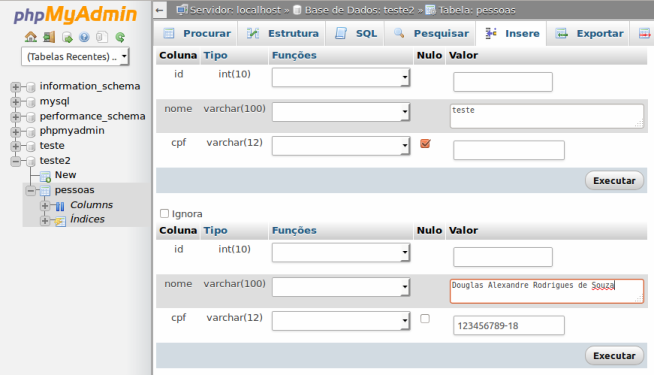Open Tabela: pessoas breadcrumb link
This screenshot has height=375, width=654.
click(477, 10)
